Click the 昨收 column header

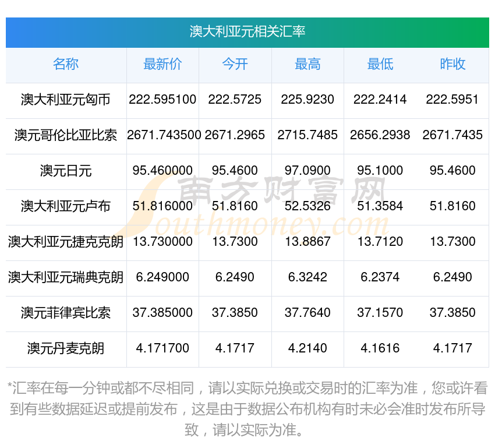452,64
